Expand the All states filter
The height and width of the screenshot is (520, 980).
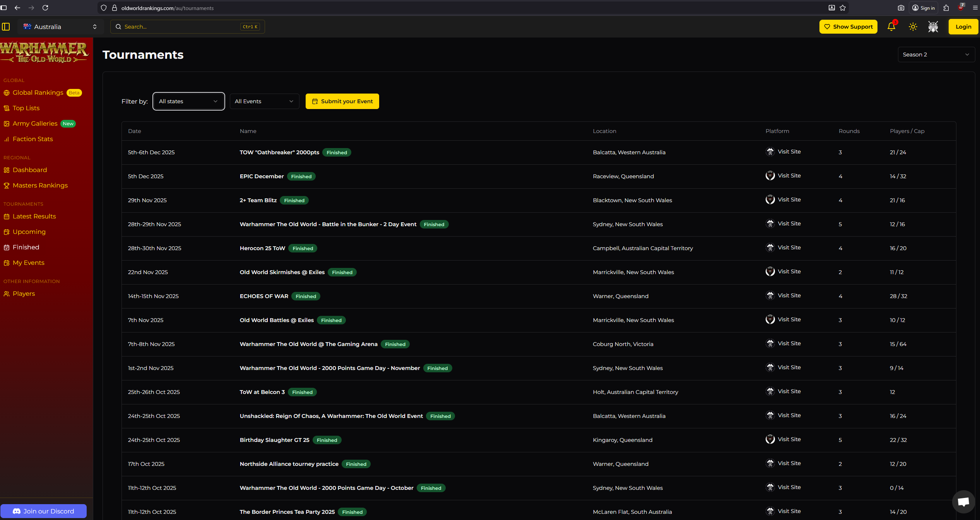[x=188, y=101]
